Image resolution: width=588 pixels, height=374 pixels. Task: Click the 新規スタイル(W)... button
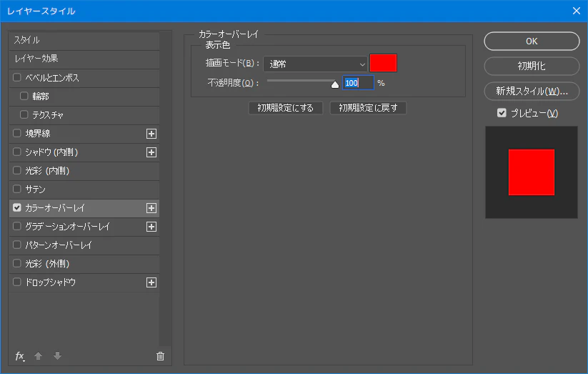coord(532,92)
